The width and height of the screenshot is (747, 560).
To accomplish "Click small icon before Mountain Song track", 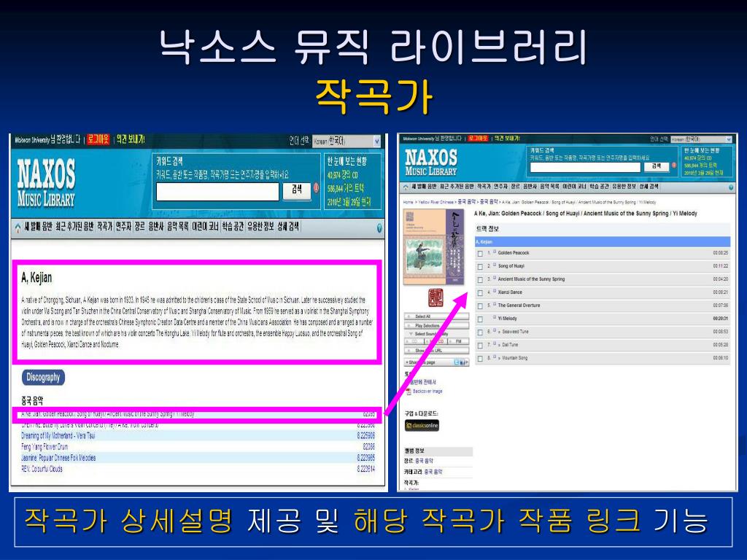I will (x=495, y=357).
